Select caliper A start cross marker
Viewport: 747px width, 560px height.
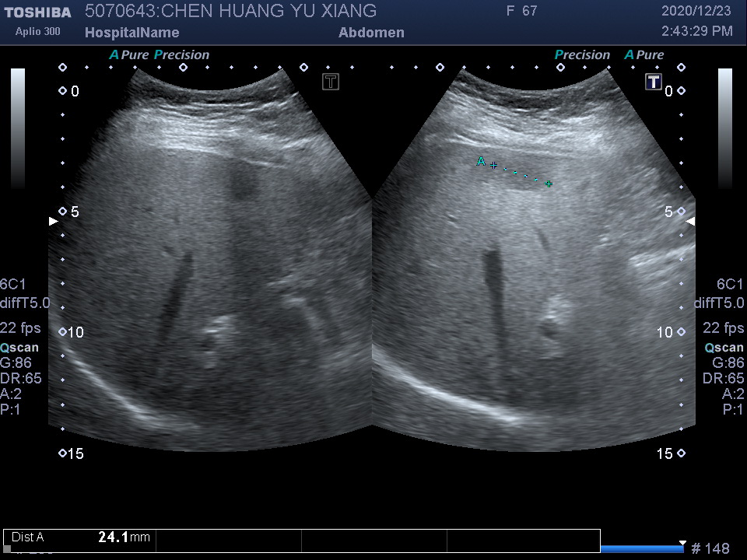tap(493, 165)
